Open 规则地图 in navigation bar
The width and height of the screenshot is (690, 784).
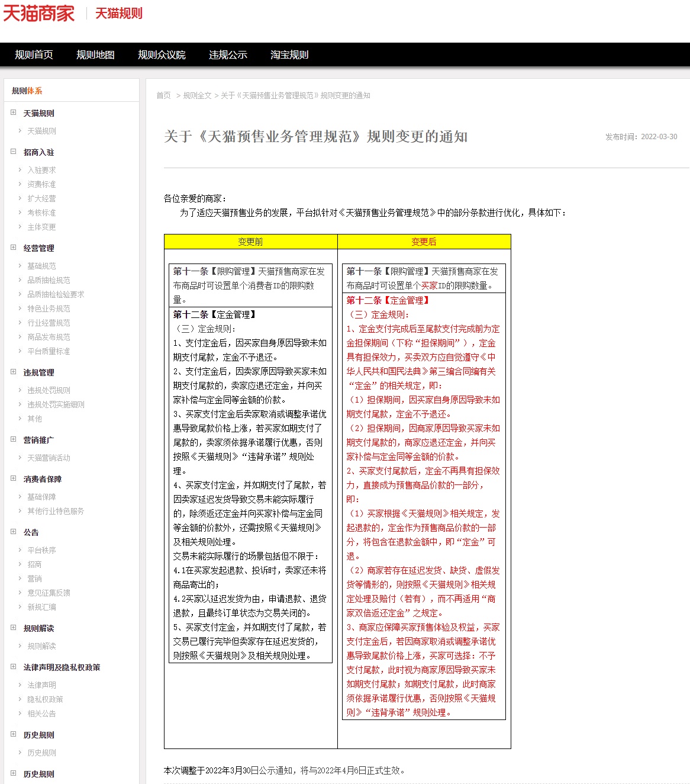(95, 54)
